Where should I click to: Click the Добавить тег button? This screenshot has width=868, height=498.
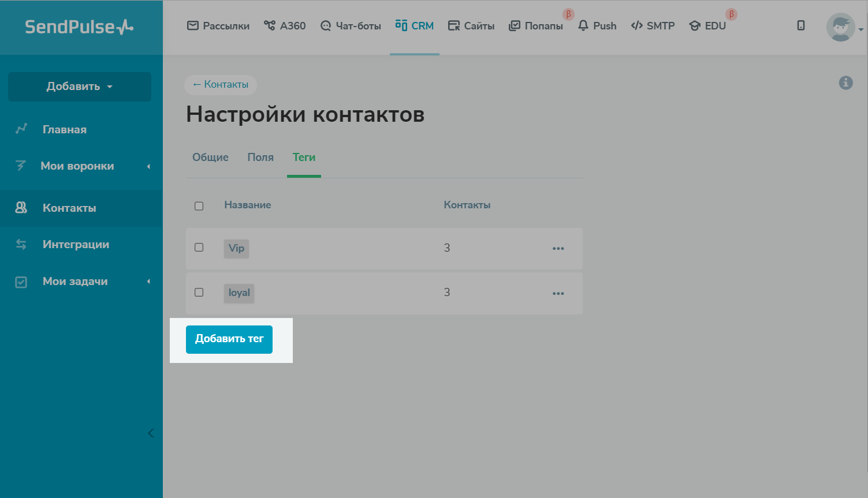tap(229, 339)
